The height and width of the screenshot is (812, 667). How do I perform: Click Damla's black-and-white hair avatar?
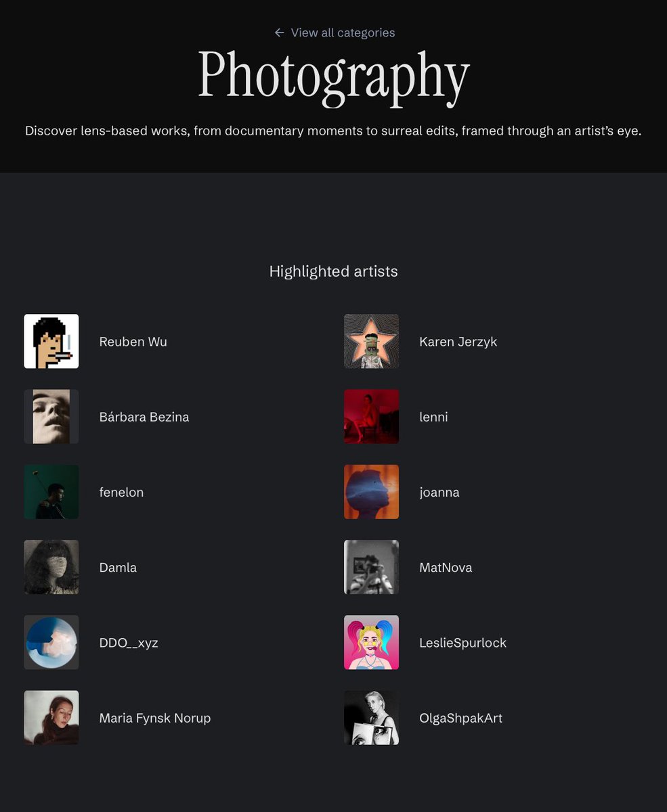tap(51, 567)
